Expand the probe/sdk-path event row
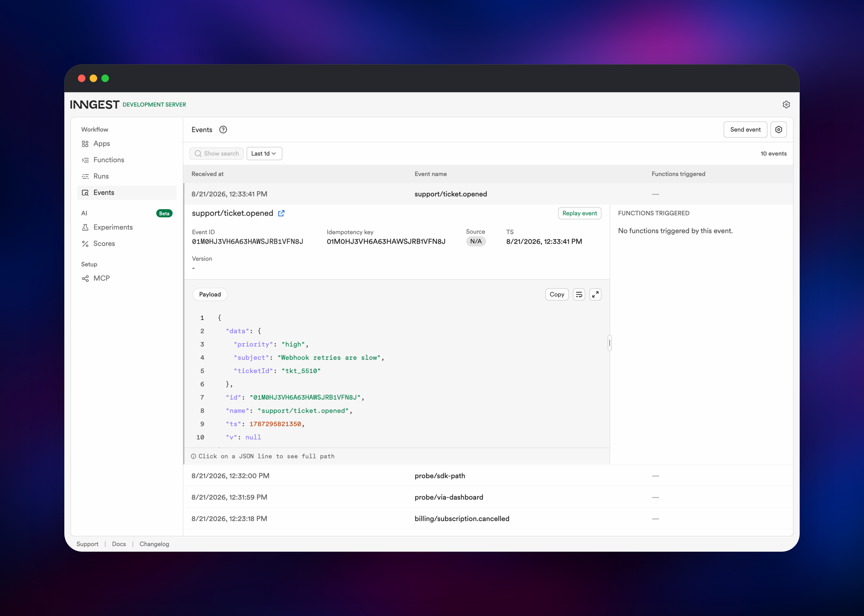The image size is (864, 616). pos(488,476)
